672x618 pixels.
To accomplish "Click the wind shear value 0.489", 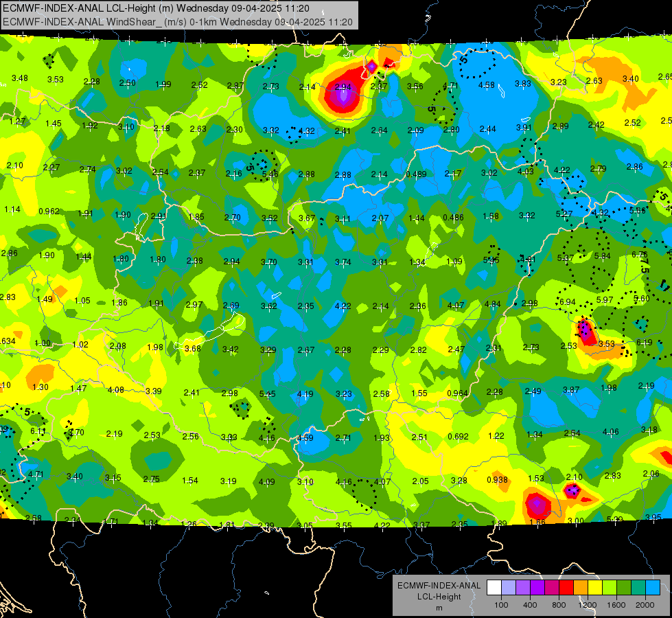I will [x=416, y=174].
